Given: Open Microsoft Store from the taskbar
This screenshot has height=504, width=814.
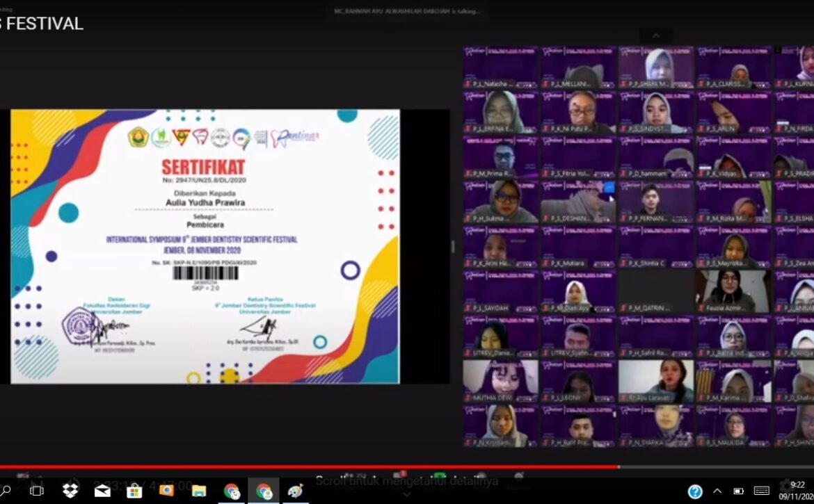Looking at the screenshot, I should pos(134,491).
